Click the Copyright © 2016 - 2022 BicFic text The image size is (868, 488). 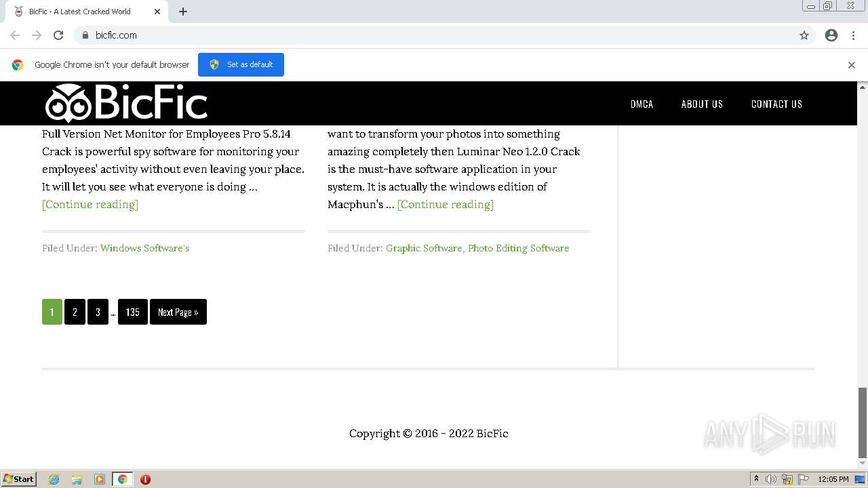pos(429,434)
